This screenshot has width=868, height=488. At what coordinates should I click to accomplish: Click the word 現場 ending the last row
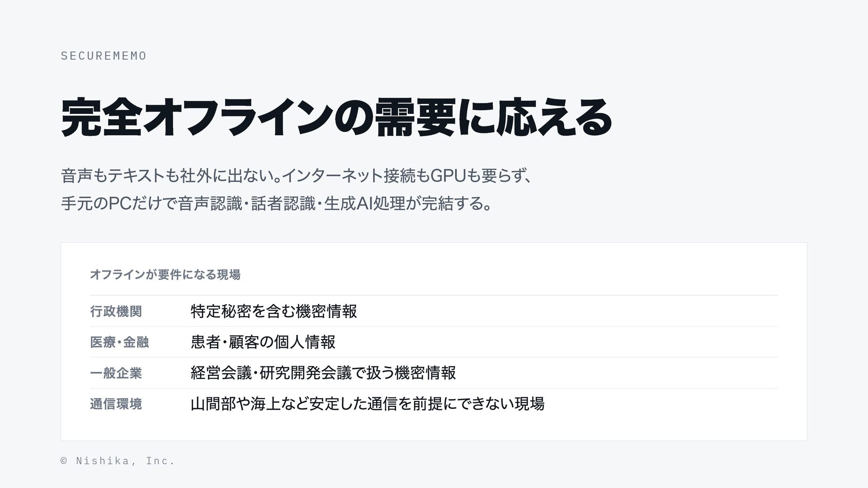[530, 404]
